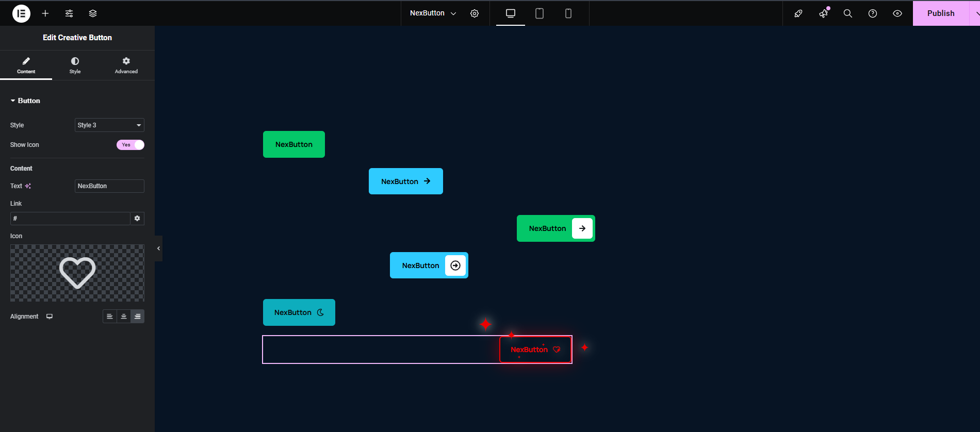Switch to the Content tab

[x=26, y=65]
